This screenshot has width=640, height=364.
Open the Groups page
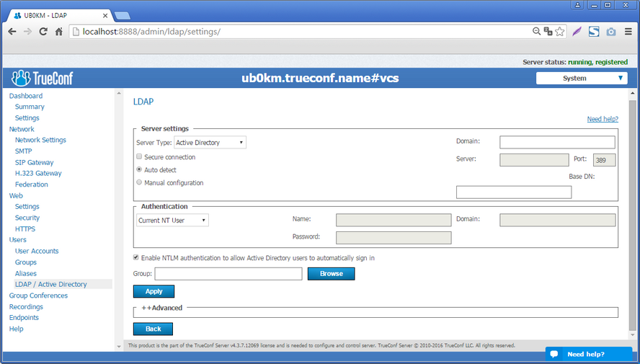click(x=26, y=262)
